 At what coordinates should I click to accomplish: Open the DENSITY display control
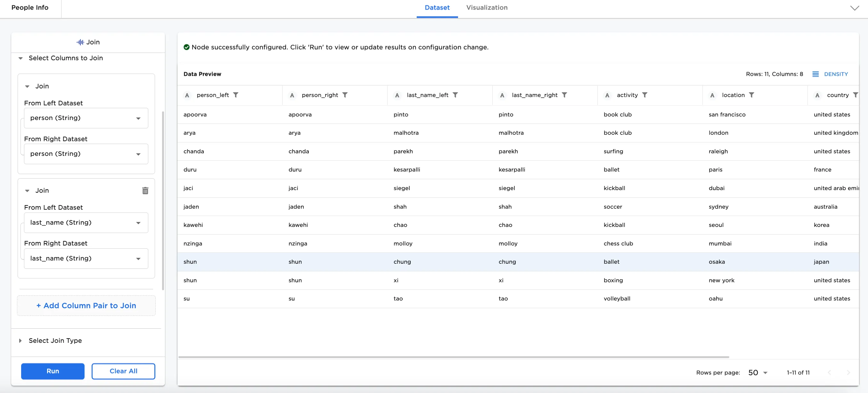830,74
